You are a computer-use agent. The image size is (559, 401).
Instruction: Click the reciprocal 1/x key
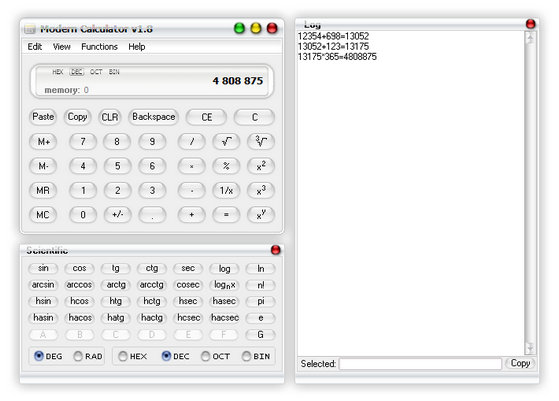point(226,190)
